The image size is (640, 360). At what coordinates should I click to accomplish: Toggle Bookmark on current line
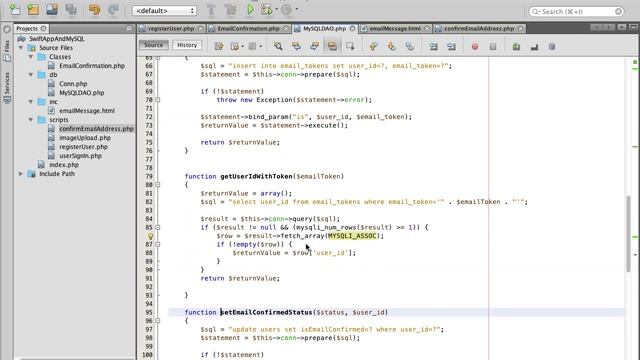point(409,46)
